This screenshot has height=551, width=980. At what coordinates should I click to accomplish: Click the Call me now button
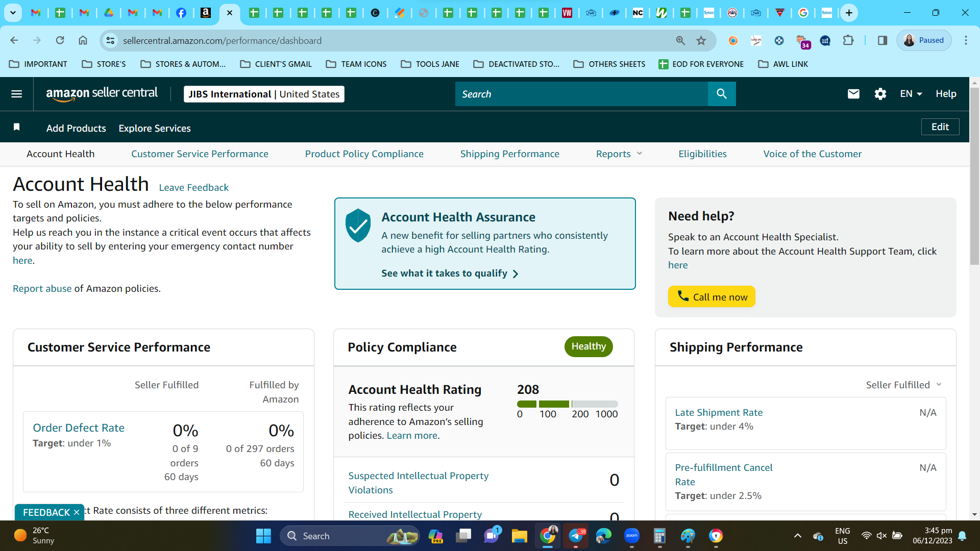[x=712, y=296]
